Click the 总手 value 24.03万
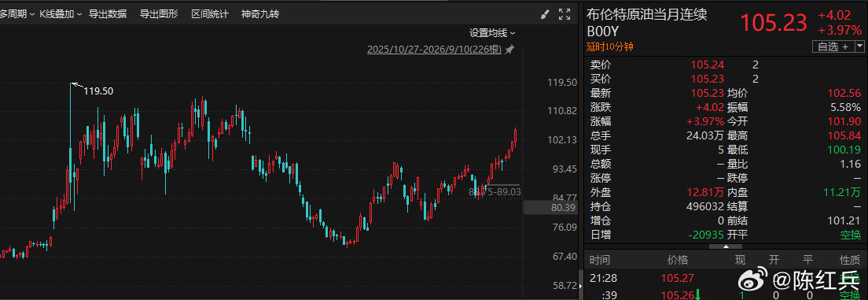This screenshot has width=868, height=300. (704, 135)
